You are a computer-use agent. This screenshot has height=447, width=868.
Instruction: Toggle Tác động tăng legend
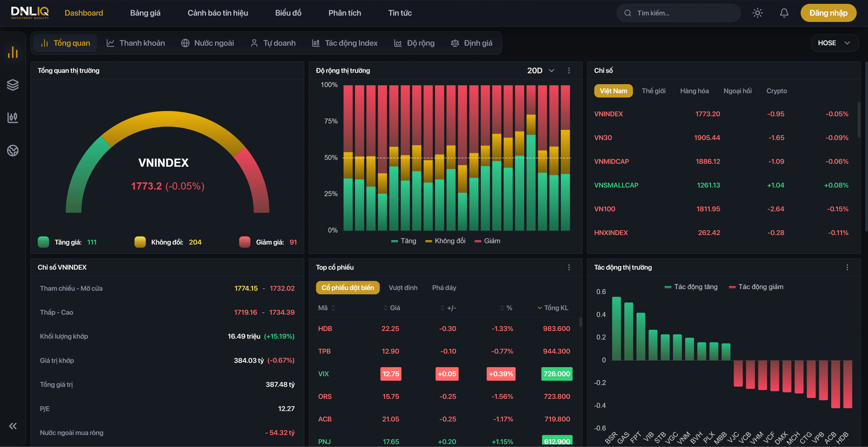691,287
